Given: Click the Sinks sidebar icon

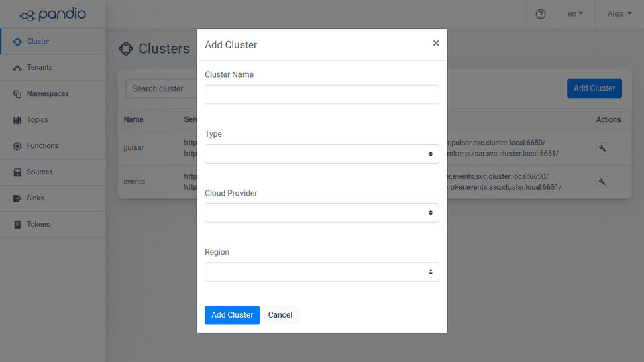Looking at the screenshot, I should 17,198.
